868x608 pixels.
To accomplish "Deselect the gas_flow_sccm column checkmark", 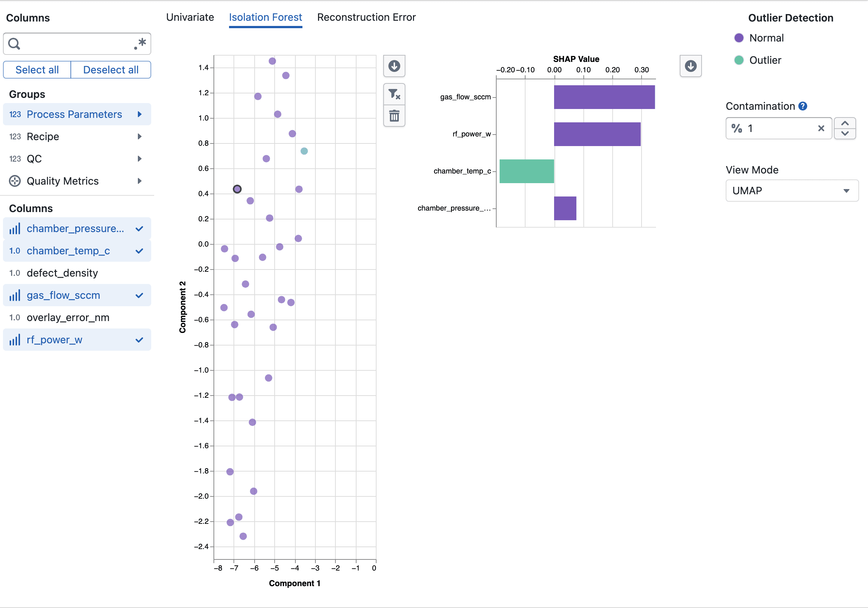I will 139,295.
